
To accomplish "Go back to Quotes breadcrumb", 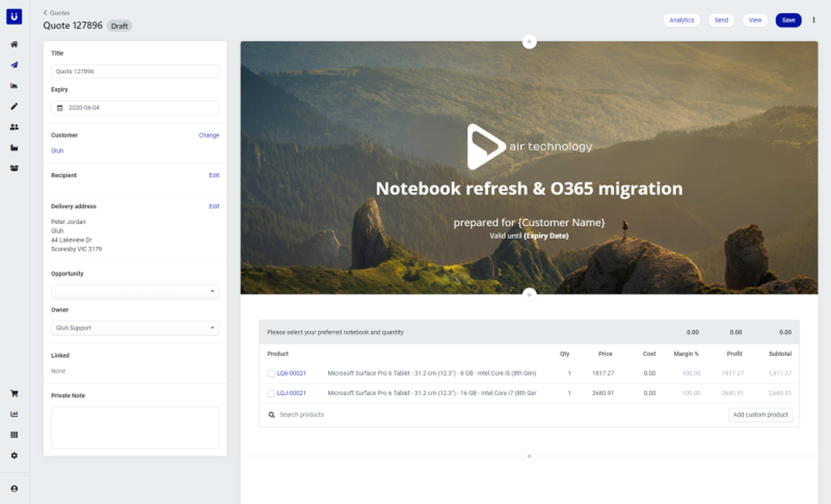I will (57, 12).
